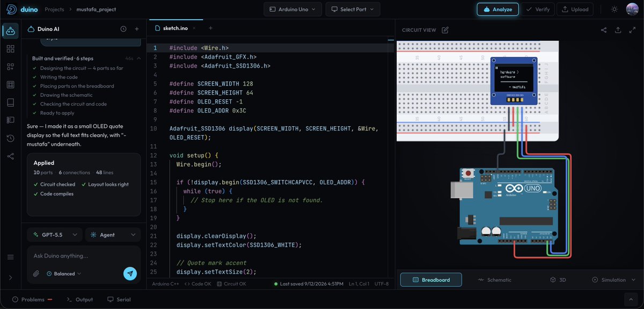Click the hamburger menu icon in sidebar
644x309 pixels.
[10, 257]
